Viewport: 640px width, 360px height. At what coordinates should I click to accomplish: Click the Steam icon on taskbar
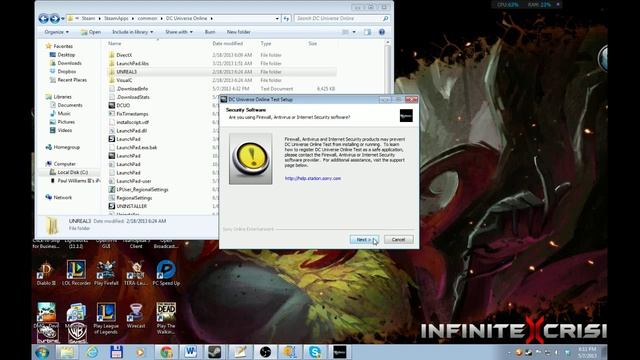[x=214, y=352]
